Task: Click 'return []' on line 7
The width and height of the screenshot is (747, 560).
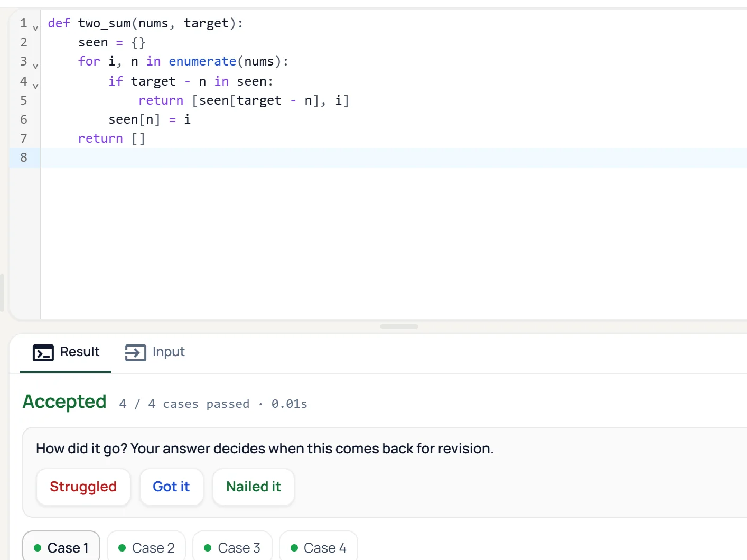Action: (111, 139)
